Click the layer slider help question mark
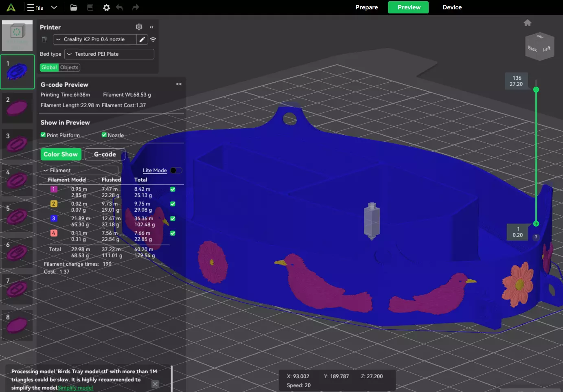 click(x=536, y=237)
